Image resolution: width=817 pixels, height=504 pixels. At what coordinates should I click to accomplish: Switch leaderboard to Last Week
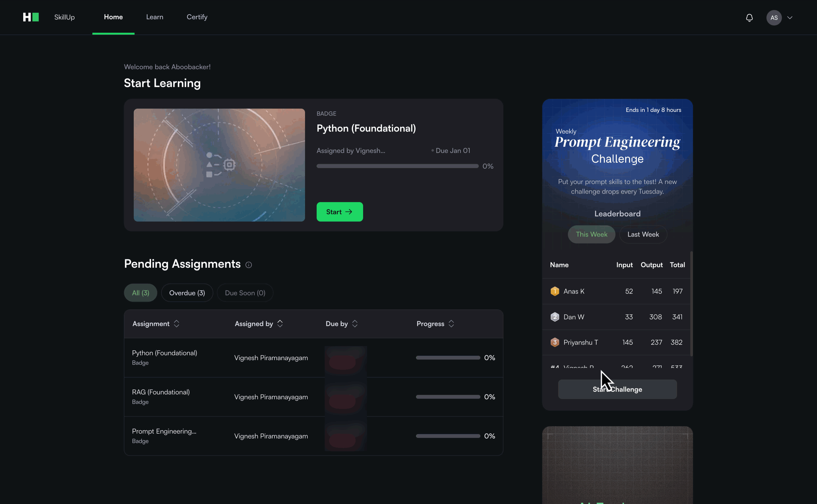coord(643,234)
